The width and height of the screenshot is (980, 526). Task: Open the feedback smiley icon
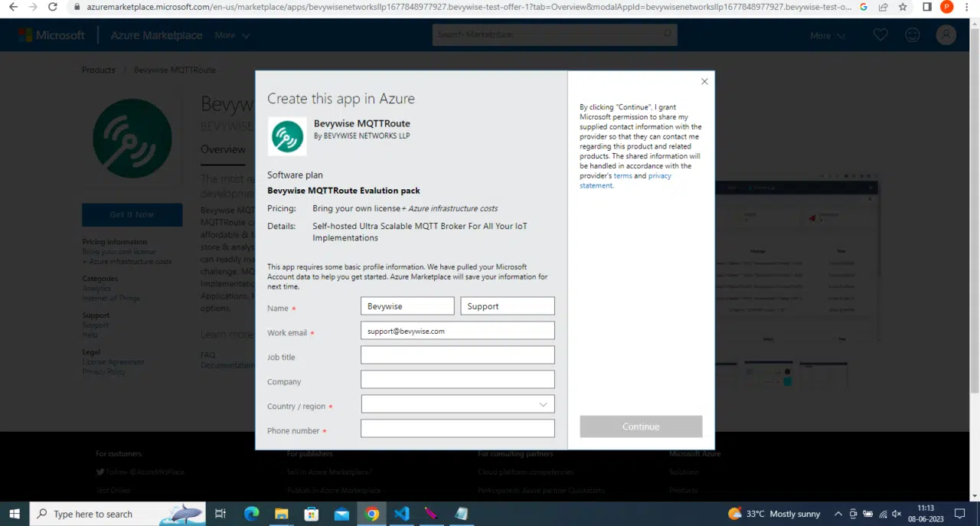[913, 34]
